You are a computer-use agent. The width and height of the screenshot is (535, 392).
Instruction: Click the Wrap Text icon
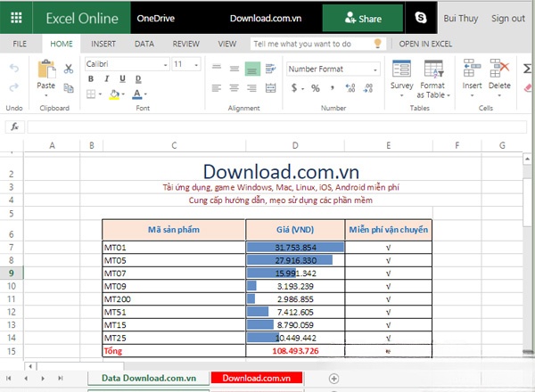coord(271,69)
